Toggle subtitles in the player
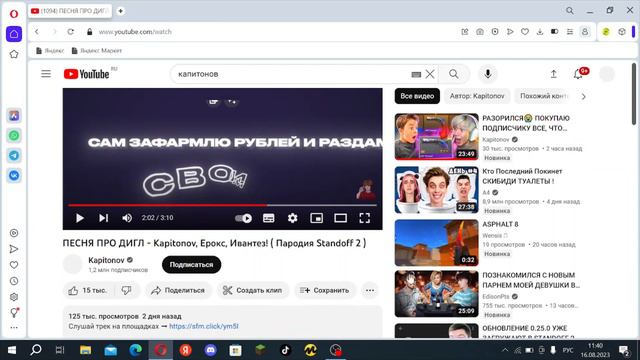The height and width of the screenshot is (360, 640). [269, 218]
